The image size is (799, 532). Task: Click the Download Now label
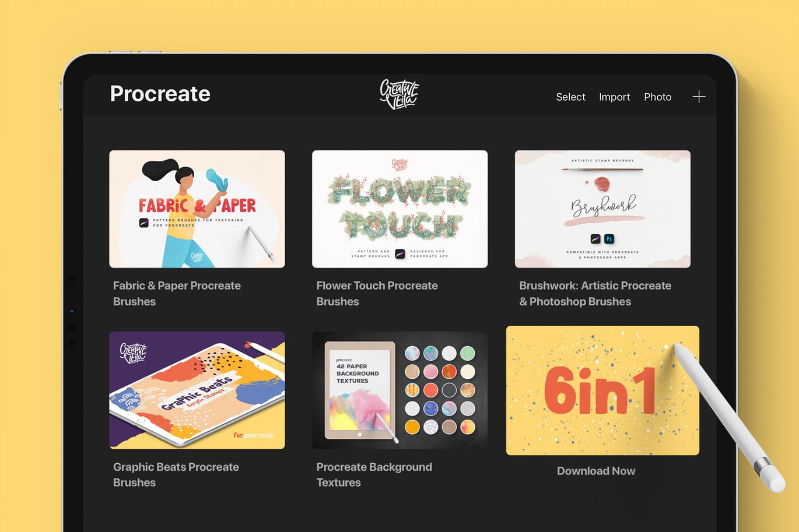595,471
